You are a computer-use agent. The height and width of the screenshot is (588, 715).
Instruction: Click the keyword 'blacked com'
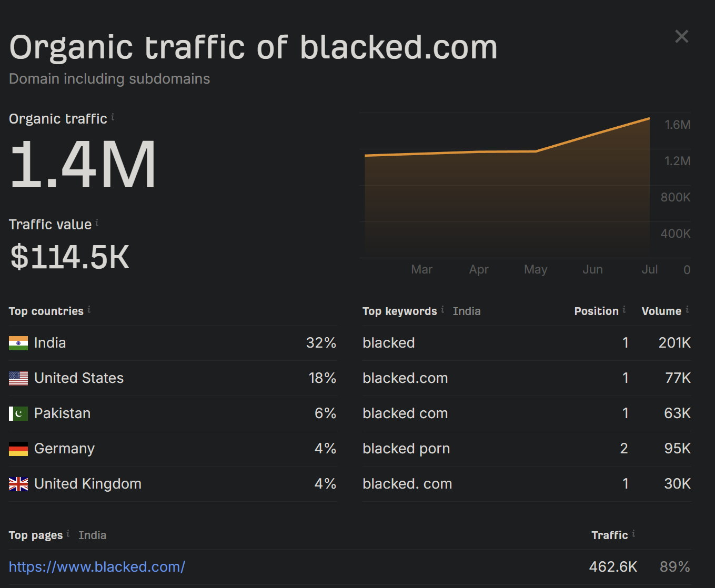point(405,413)
